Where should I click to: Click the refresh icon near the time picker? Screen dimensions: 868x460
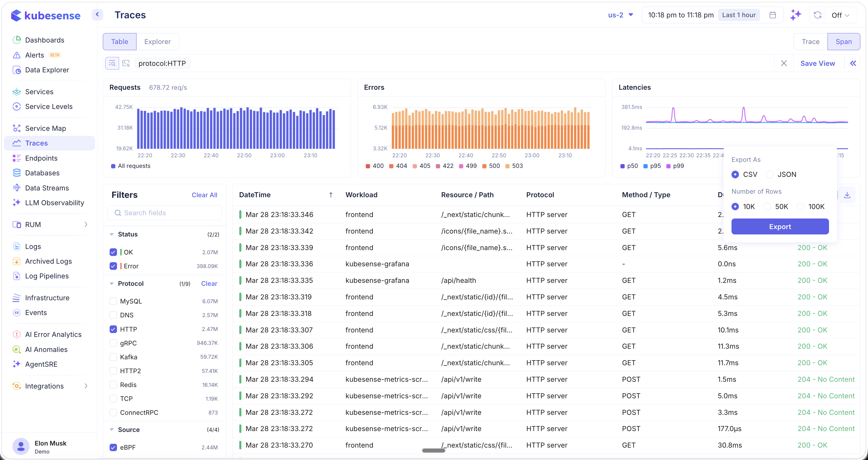pos(817,15)
